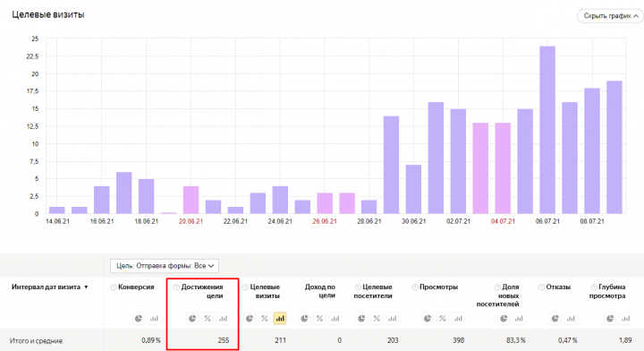Click the Итого и средние row label

point(36,341)
